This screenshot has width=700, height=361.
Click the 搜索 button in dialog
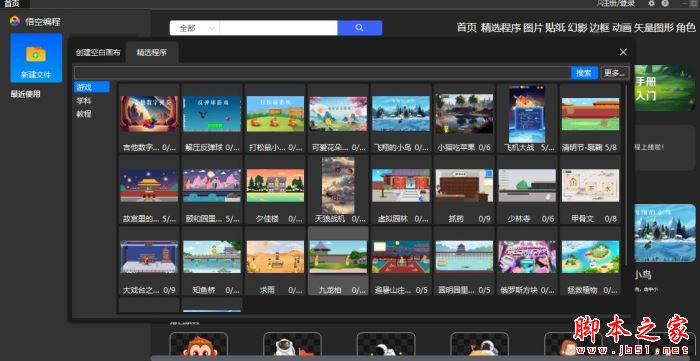pyautogui.click(x=584, y=73)
